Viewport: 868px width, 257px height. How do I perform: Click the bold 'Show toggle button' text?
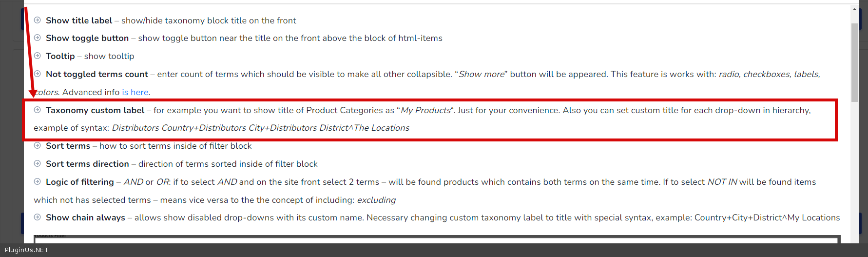tap(87, 38)
